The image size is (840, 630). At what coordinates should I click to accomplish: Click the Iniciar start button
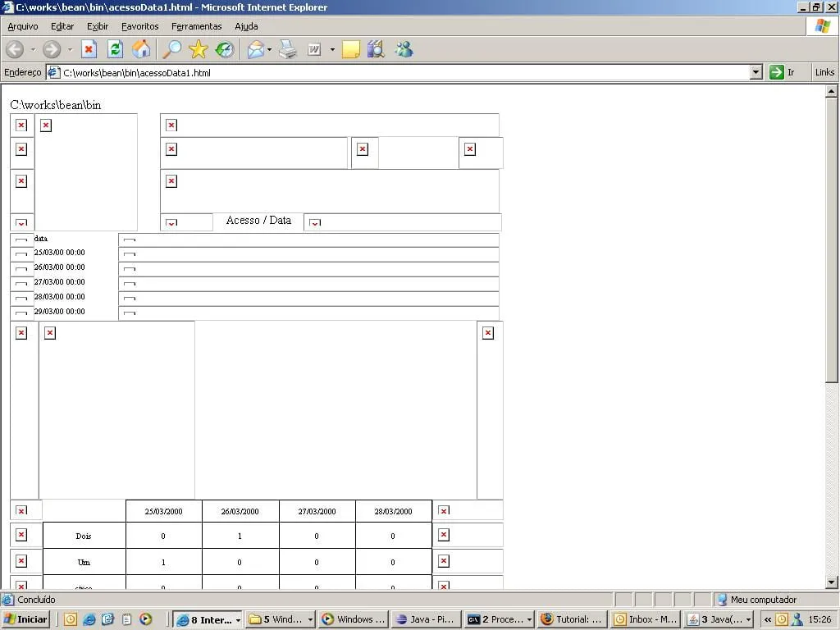click(x=25, y=620)
